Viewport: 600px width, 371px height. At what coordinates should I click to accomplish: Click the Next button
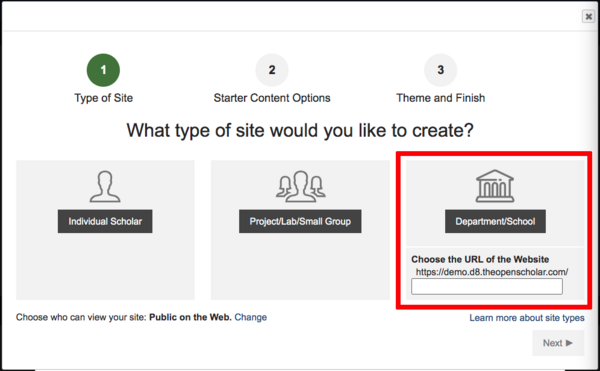(x=558, y=343)
